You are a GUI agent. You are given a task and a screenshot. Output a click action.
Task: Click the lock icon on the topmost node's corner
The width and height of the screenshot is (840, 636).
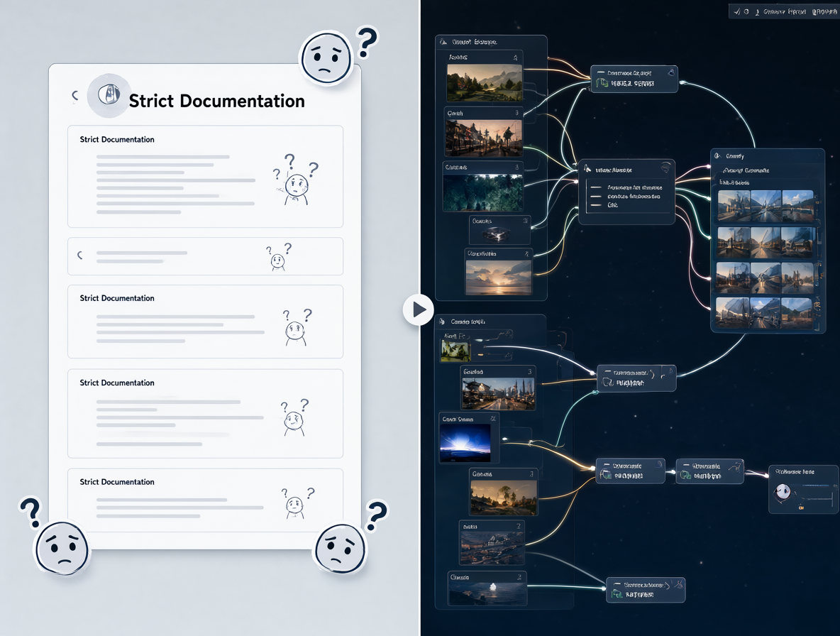pos(670,72)
